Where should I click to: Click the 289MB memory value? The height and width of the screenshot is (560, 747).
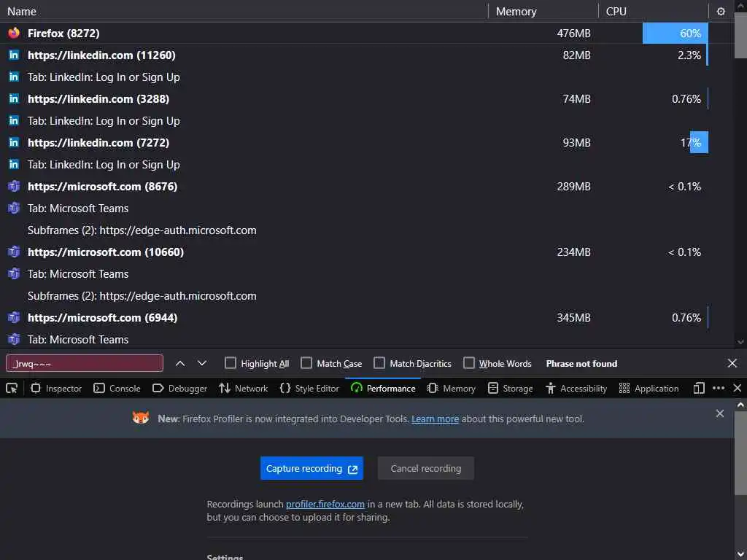click(573, 187)
